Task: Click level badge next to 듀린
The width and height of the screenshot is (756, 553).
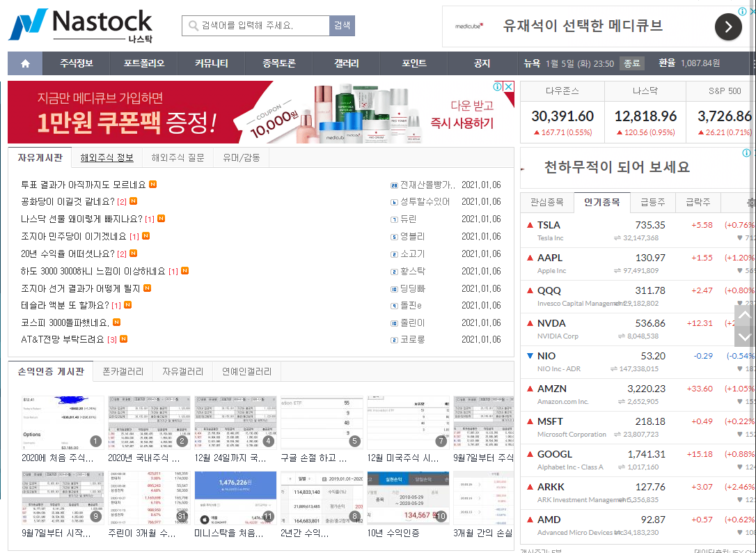Action: coord(394,219)
